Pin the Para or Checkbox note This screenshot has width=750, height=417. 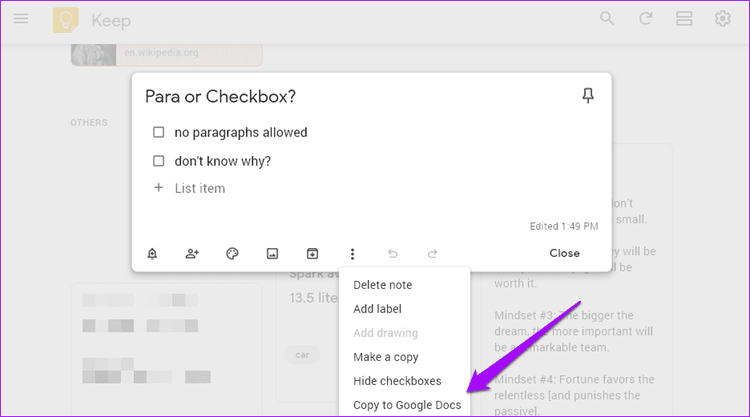[588, 96]
